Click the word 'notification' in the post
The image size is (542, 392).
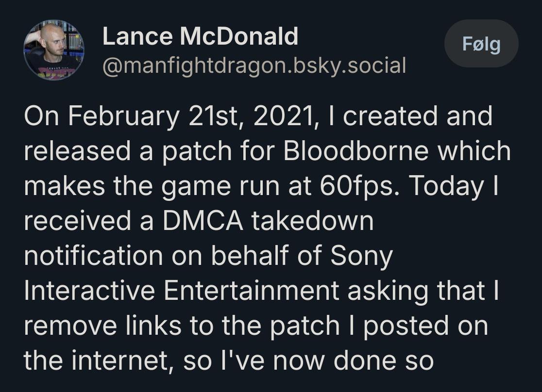pyautogui.click(x=93, y=256)
